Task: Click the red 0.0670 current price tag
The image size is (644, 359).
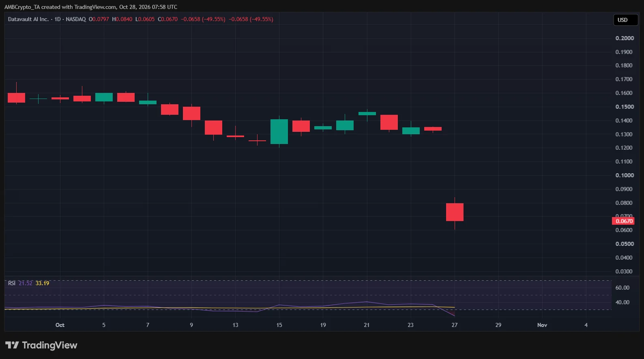Action: coord(623,221)
